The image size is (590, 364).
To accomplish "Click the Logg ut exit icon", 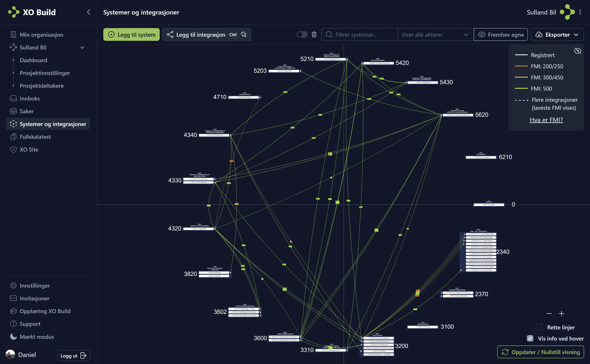I will tap(83, 356).
